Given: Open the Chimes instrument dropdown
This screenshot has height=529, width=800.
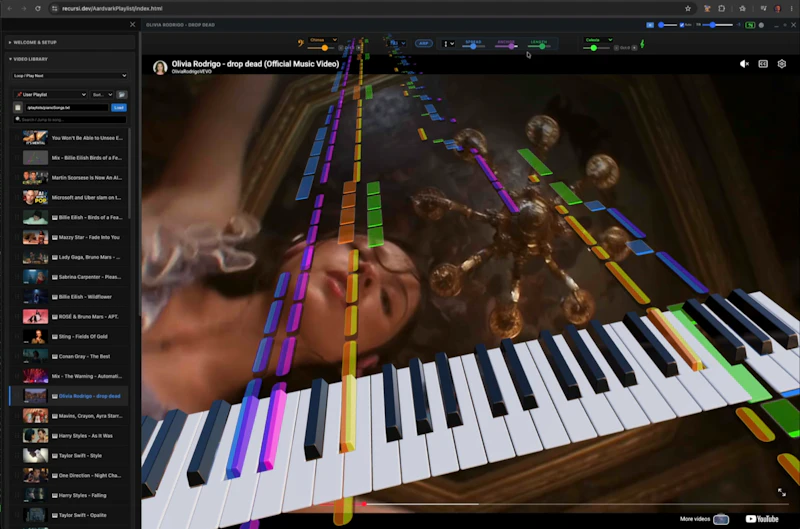Looking at the screenshot, I should point(322,40).
